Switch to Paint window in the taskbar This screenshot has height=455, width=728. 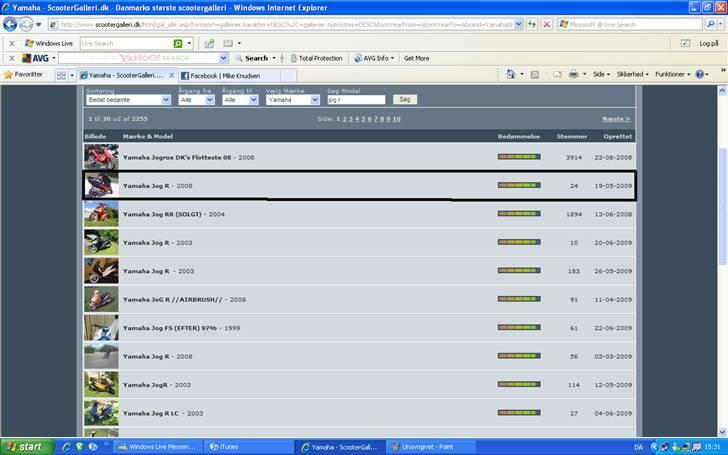click(x=428, y=447)
